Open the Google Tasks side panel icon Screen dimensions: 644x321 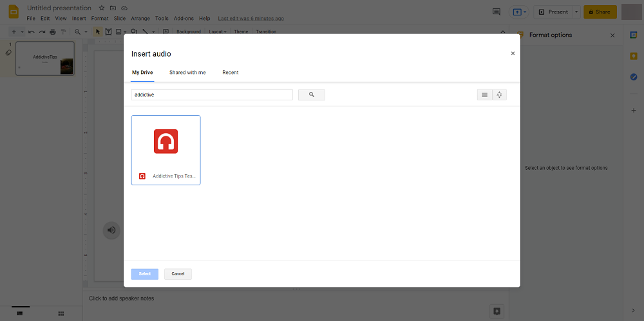(634, 77)
